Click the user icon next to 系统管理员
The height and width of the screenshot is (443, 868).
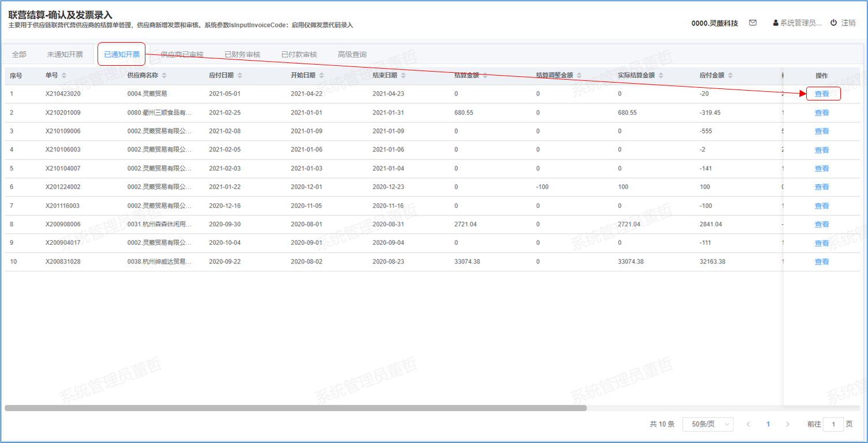click(x=776, y=23)
